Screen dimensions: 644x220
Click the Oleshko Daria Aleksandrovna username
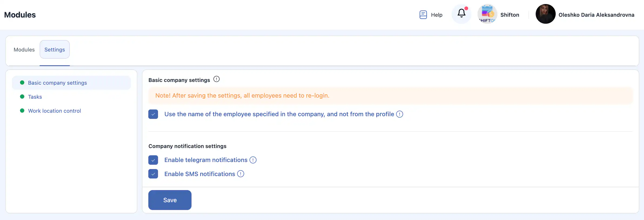[x=596, y=15]
